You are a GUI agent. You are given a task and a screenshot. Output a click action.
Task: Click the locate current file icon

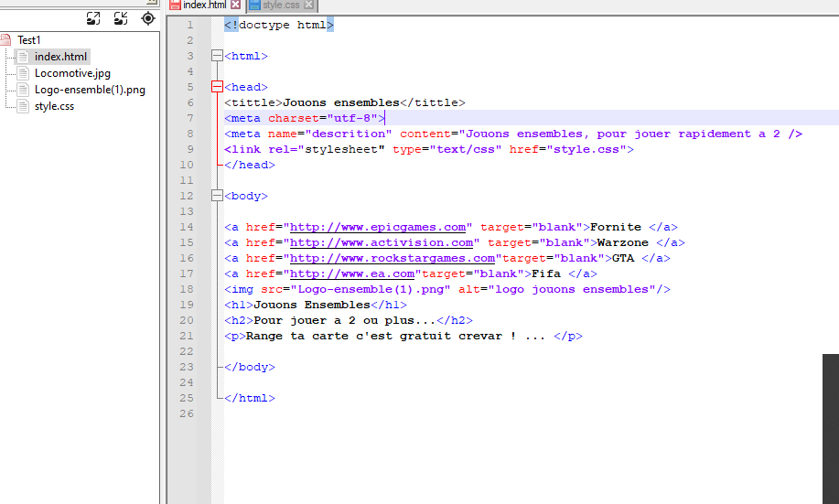tap(148, 18)
